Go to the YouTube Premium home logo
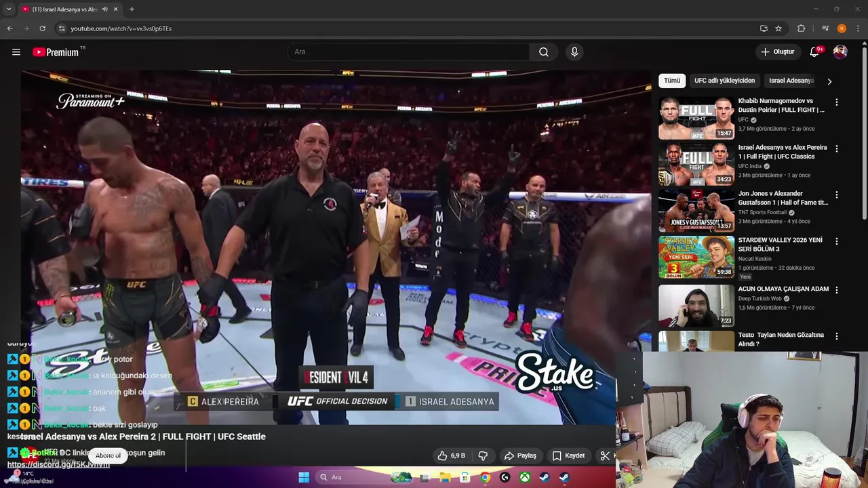This screenshot has width=868, height=488. click(56, 52)
